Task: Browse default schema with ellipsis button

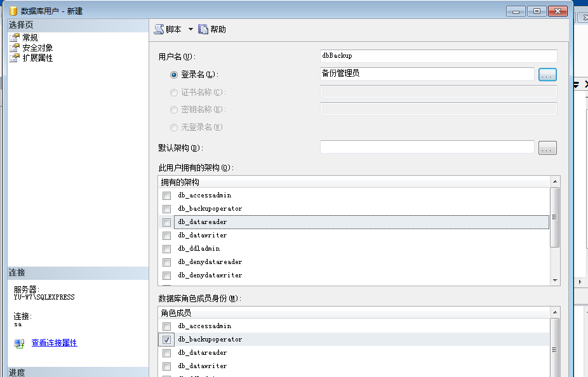Action: point(547,148)
